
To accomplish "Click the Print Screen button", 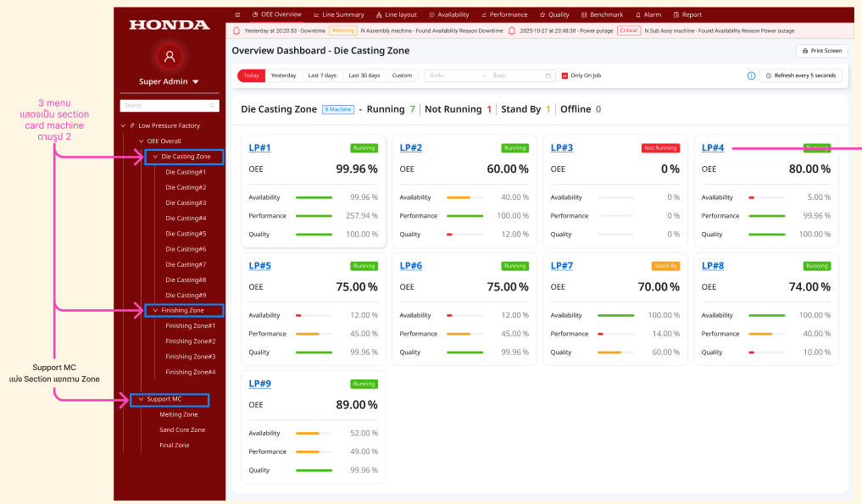I will coord(821,51).
